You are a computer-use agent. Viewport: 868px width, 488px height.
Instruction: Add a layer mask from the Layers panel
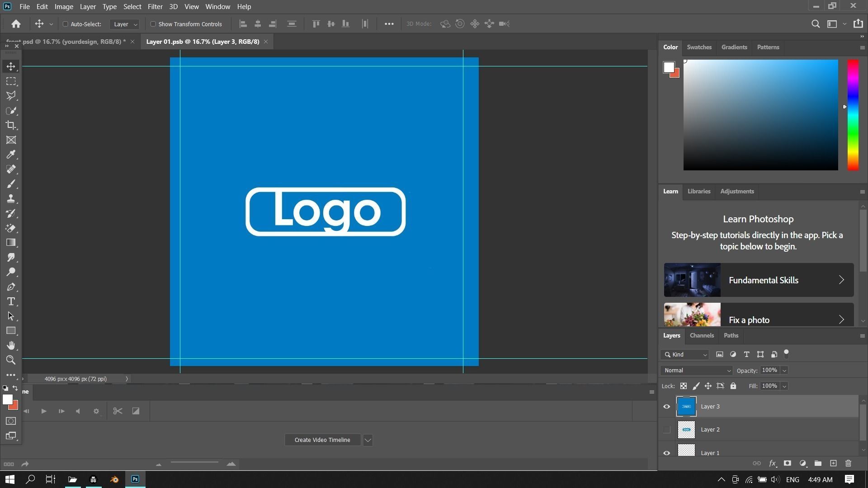pyautogui.click(x=787, y=463)
